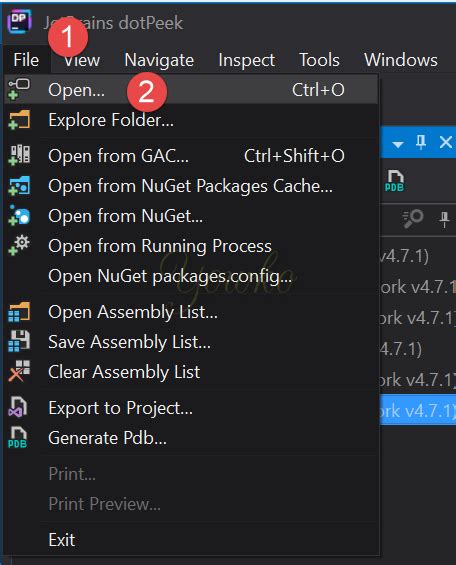Open the panel header dropdown arrow

point(398,144)
